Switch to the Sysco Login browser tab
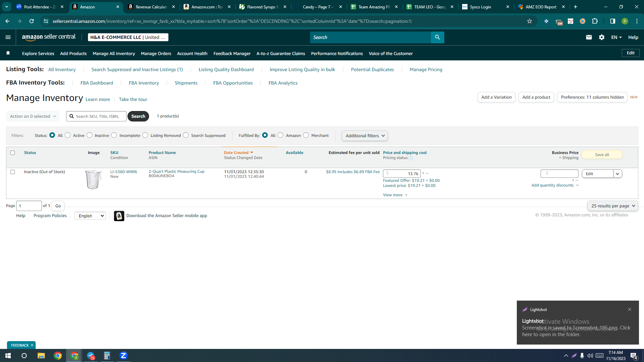644x362 pixels. pyautogui.click(x=486, y=7)
